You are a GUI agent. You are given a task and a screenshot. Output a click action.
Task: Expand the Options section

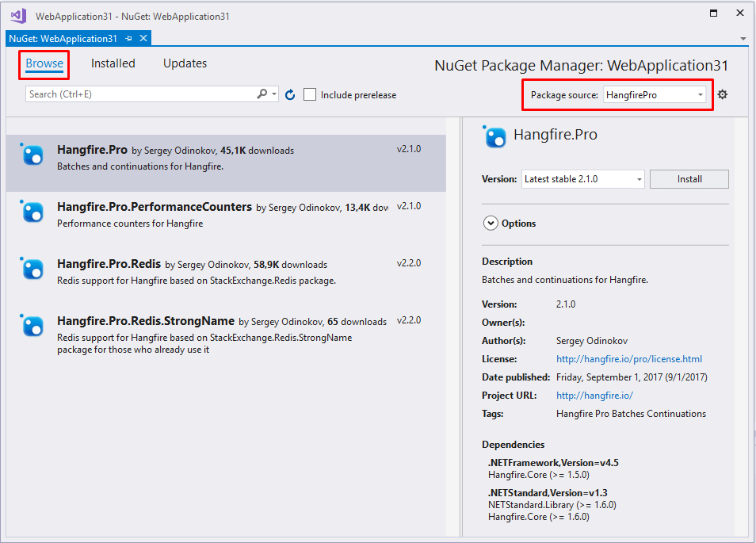coord(491,224)
